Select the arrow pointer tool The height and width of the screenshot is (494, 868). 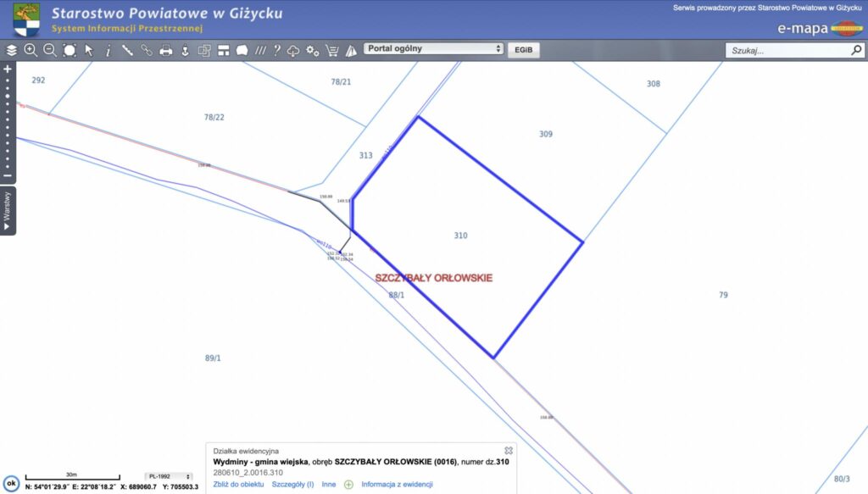pos(88,50)
